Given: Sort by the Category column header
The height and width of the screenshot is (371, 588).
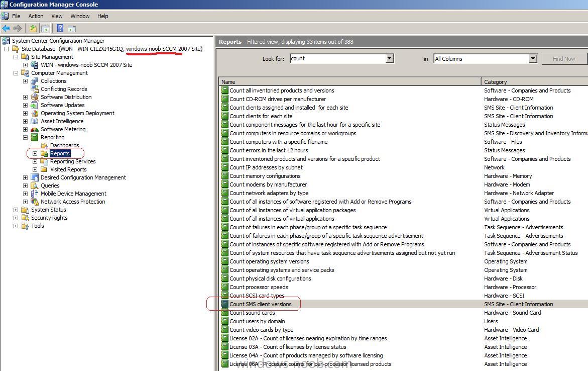Looking at the screenshot, I should click(x=534, y=81).
